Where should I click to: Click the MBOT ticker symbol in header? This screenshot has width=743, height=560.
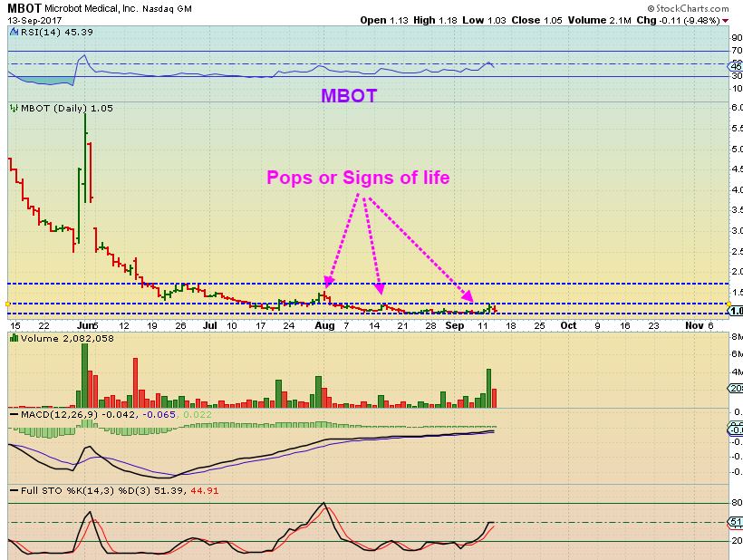pyautogui.click(x=24, y=8)
